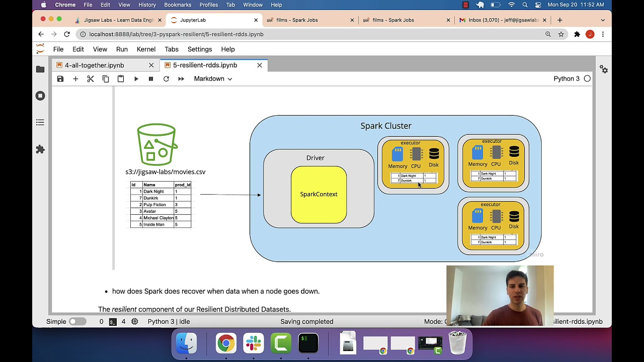Click the browser address bar URL
644x362 pixels.
click(x=176, y=34)
